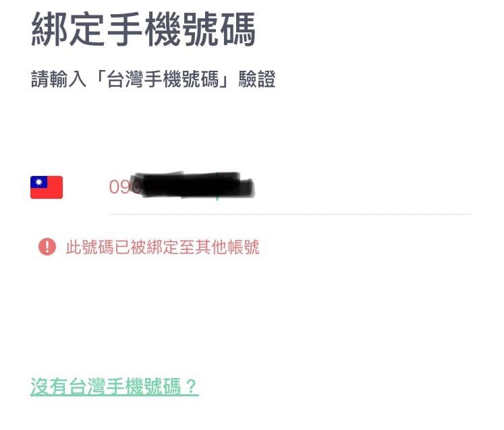Click the 請輸入「台灣手機號碼」驗證 instruction text

[153, 80]
